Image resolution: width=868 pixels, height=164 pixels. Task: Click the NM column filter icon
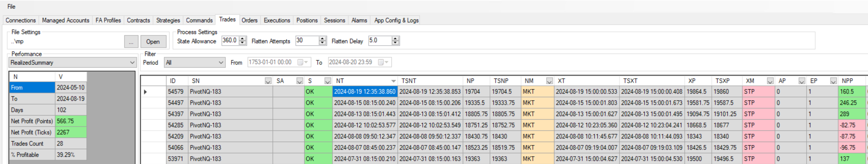tap(549, 81)
